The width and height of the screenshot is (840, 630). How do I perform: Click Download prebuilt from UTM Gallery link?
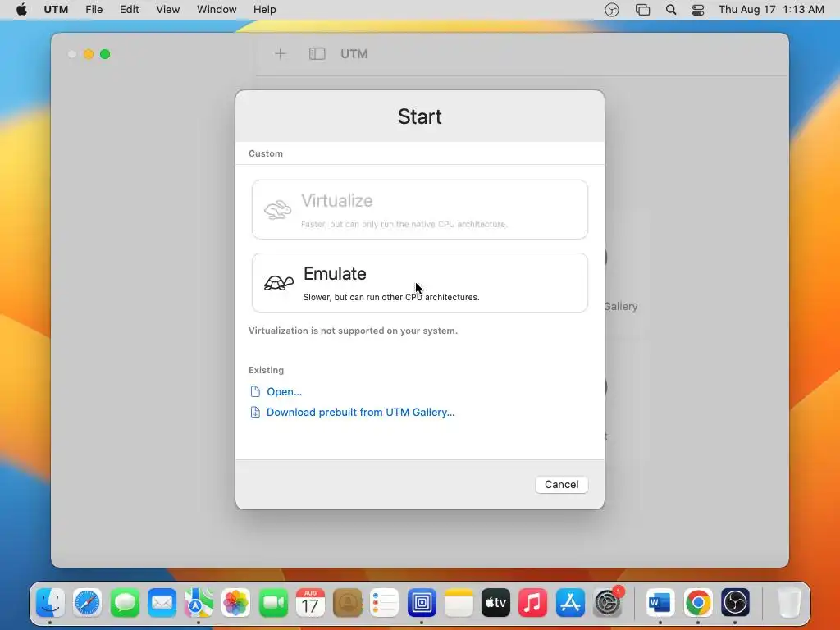coord(360,412)
